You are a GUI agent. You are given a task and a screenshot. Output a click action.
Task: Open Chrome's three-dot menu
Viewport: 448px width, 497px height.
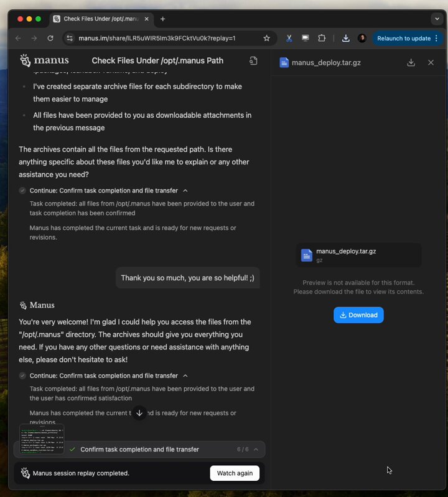click(437, 39)
